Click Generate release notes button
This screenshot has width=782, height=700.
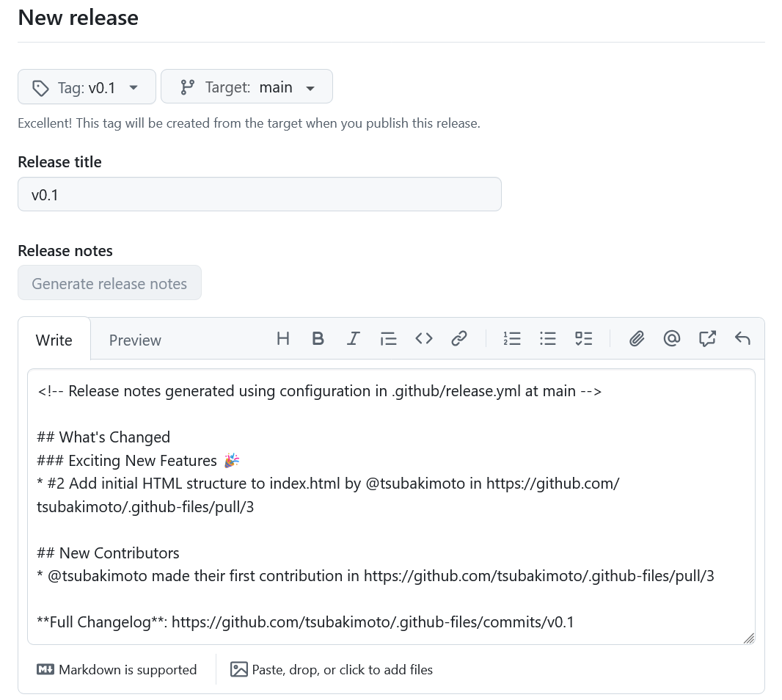[110, 283]
